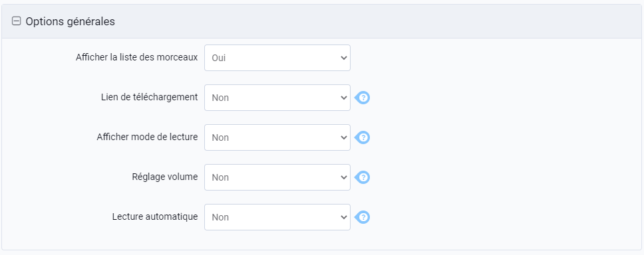Click the Lien de téléchargement label

tap(150, 97)
